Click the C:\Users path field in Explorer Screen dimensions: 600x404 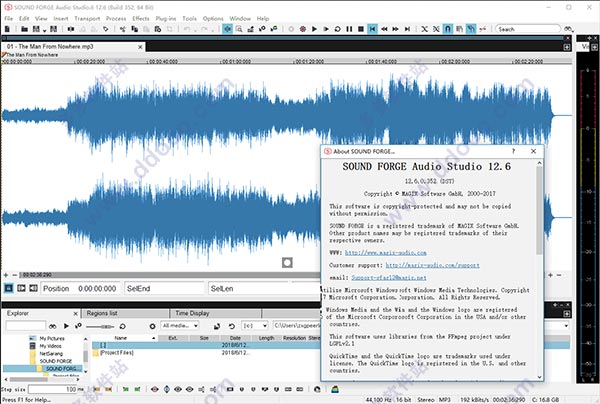pyautogui.click(x=297, y=326)
